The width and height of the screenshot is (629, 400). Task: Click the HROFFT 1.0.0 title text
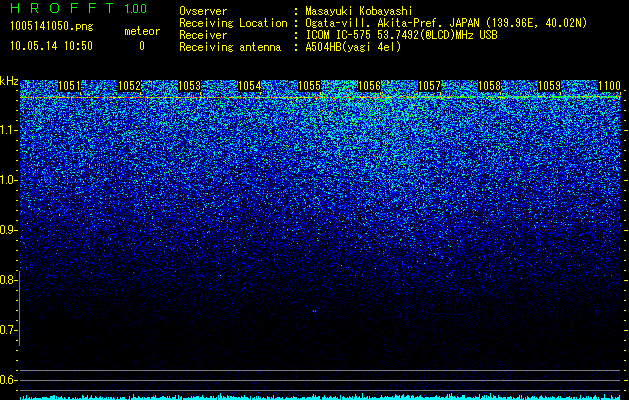point(79,8)
